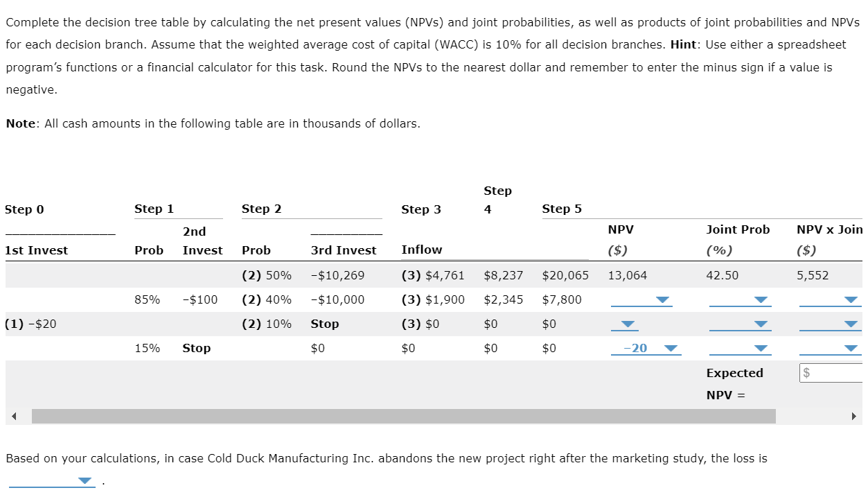Screen dimensions: 868x497
Task: Click the $20,065 Step 5 inflow value
Action: [x=565, y=275]
